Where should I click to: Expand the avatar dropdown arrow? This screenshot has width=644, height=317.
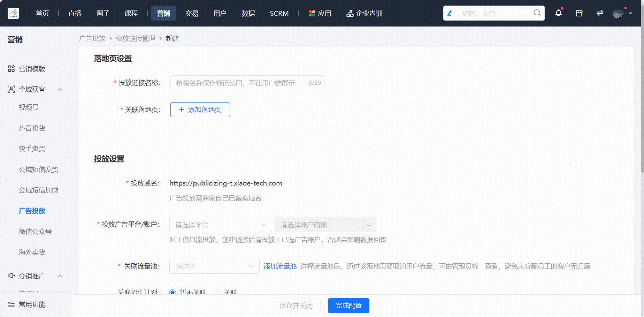(x=630, y=13)
